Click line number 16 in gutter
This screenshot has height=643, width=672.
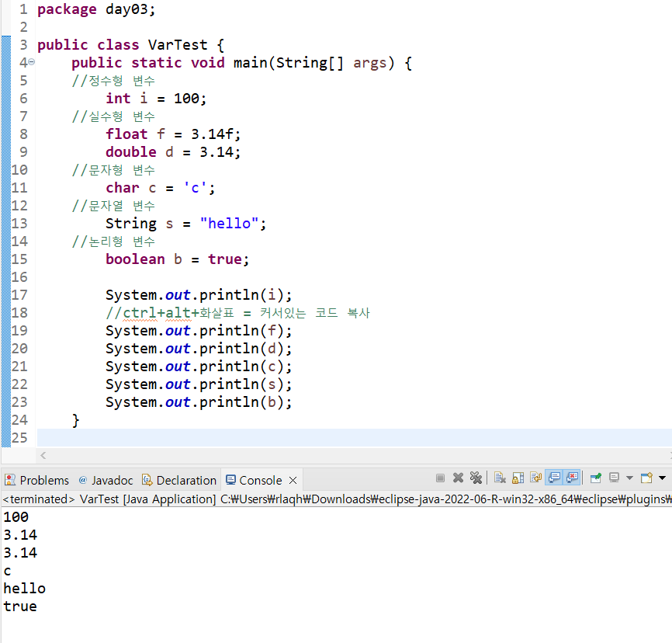tap(19, 276)
